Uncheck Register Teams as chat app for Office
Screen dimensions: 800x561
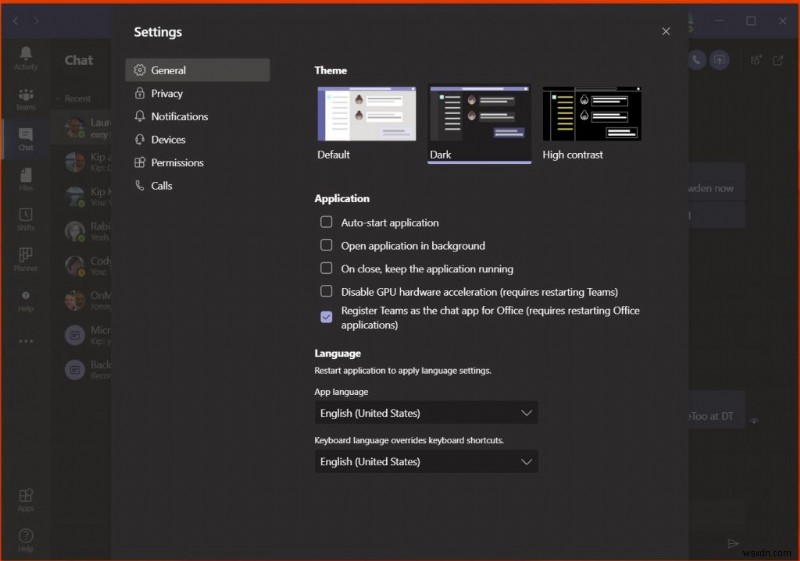tap(326, 317)
